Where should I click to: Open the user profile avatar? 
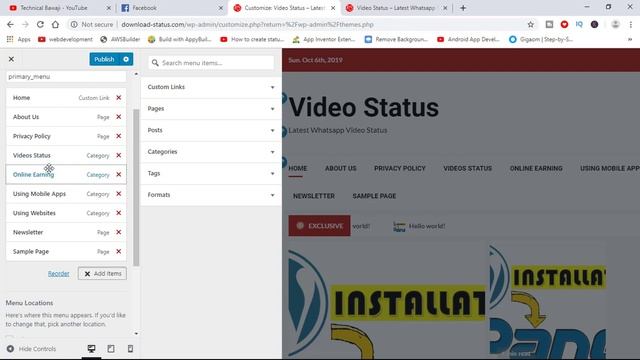pos(615,24)
